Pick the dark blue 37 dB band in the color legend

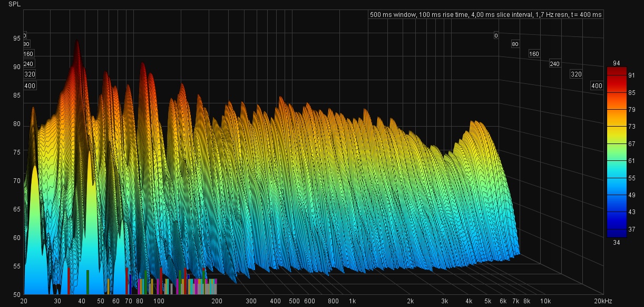(x=617, y=229)
